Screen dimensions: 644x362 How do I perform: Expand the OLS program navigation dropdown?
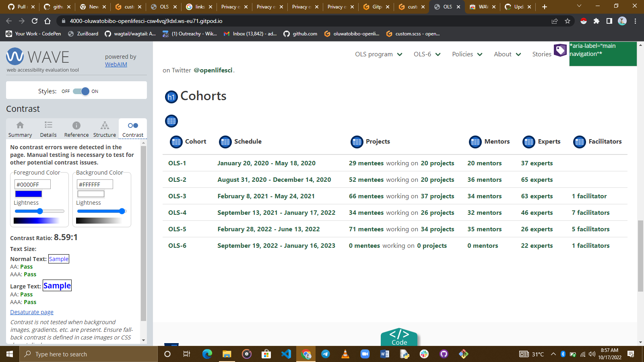[x=400, y=55]
